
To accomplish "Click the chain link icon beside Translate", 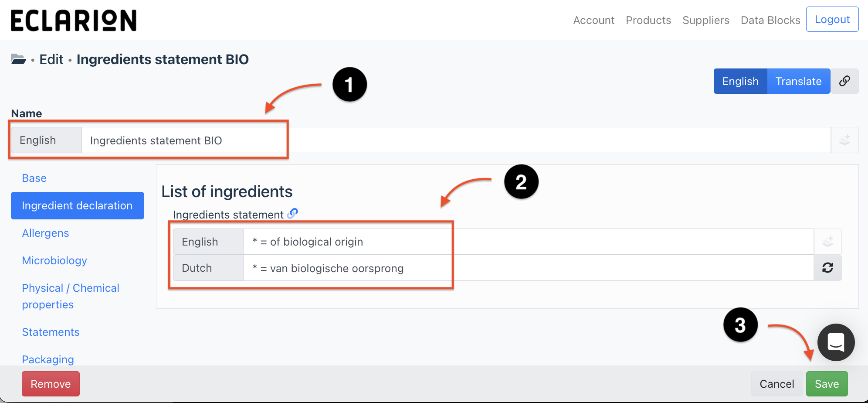I will pos(844,81).
